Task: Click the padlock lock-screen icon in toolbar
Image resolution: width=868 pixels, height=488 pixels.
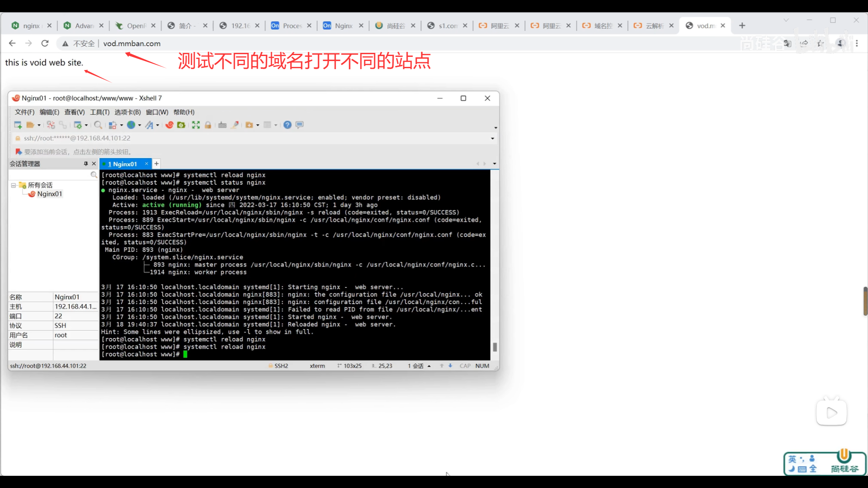Action: pos(208,125)
